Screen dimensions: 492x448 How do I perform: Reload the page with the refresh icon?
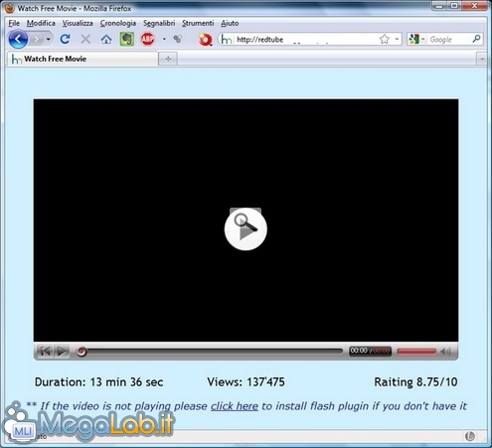click(65, 40)
